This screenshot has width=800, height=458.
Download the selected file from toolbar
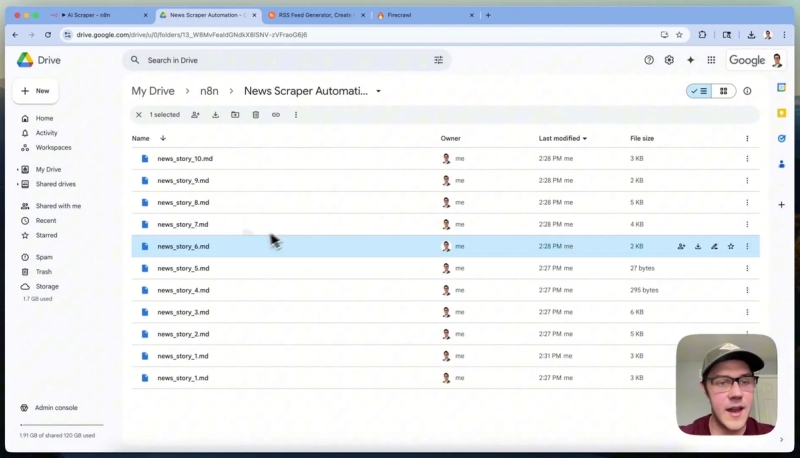tap(215, 115)
